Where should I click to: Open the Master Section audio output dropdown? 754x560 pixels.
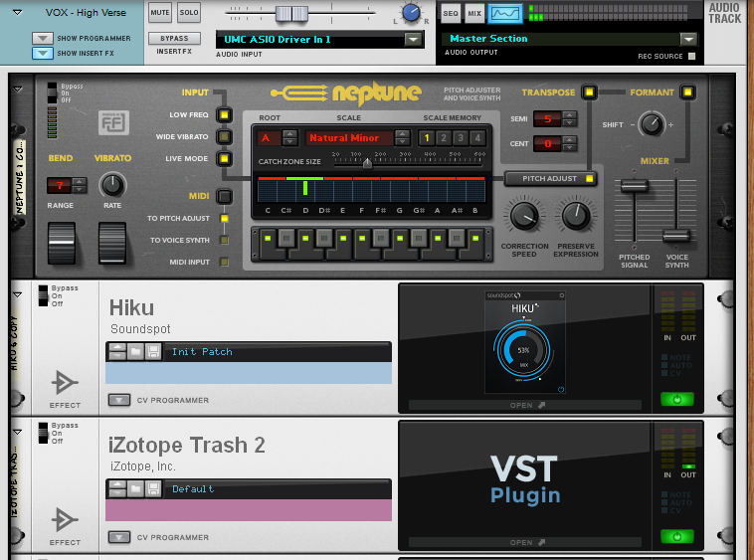pos(688,39)
